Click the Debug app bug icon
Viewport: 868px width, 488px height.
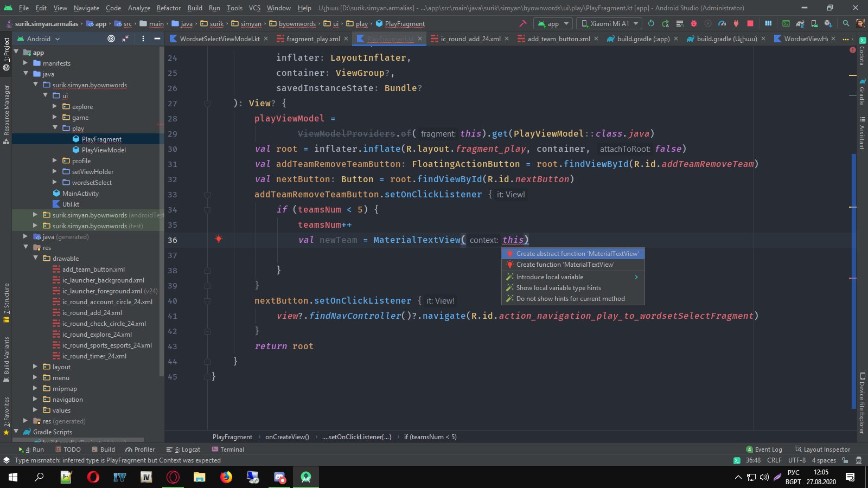[693, 23]
